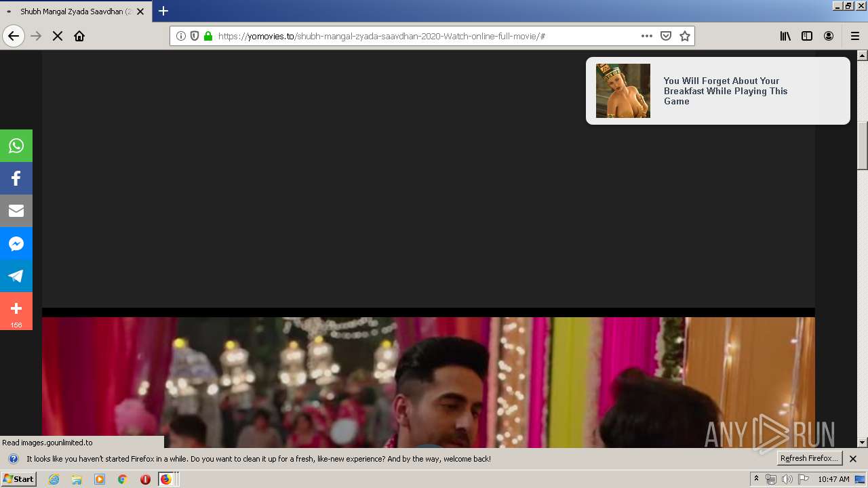Click Refresh Firefox button
868x488 pixels.
[810, 458]
